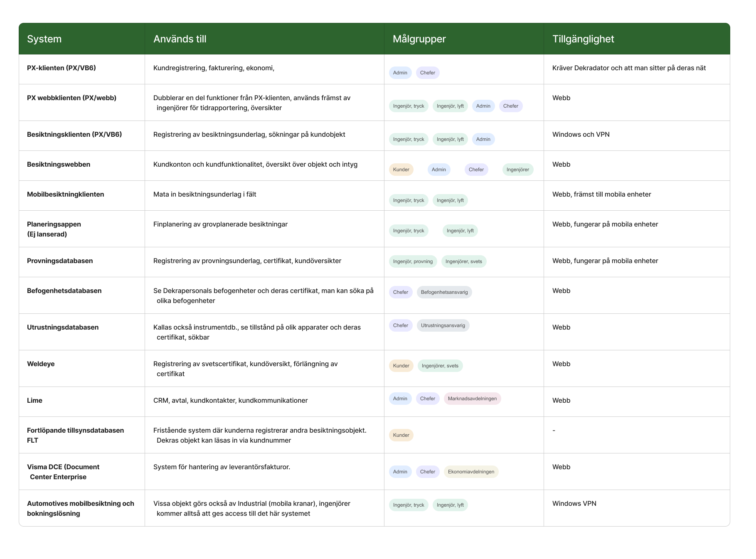Select the "PX webbklienten (PX/webb)" row title
756x559 pixels.
71,98
